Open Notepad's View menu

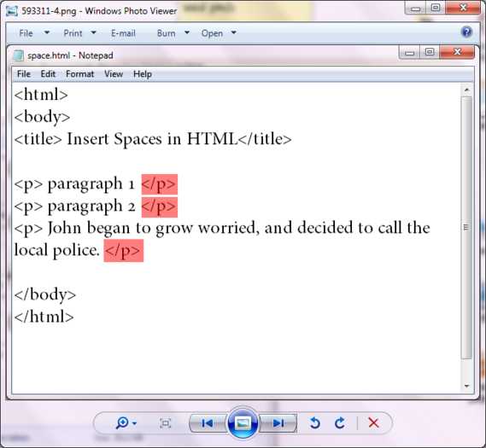coord(114,74)
